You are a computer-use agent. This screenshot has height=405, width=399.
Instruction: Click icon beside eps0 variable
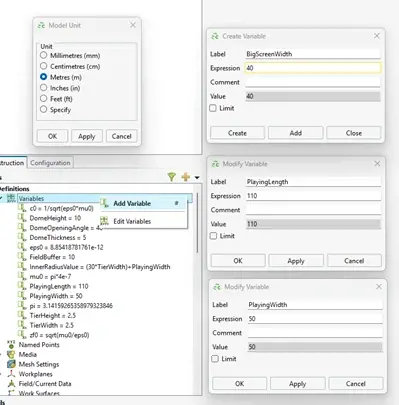(22, 247)
